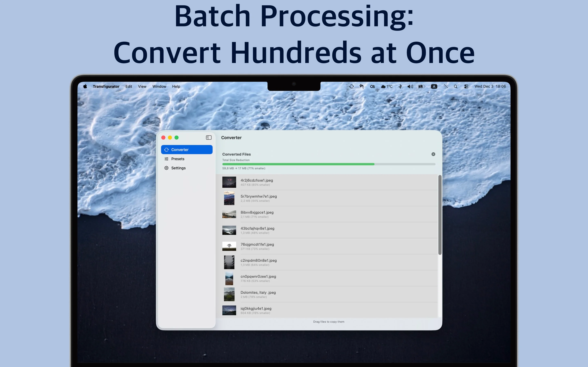
Task: Toggle the keyboard input indicator 'A'
Action: (434, 86)
